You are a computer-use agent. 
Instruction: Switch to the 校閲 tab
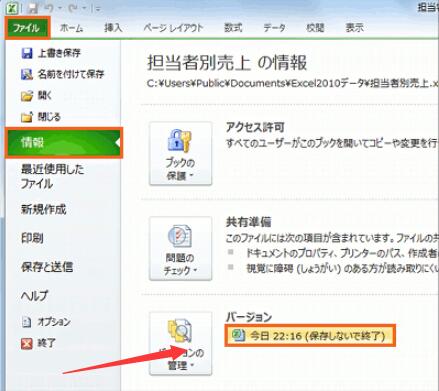[315, 28]
